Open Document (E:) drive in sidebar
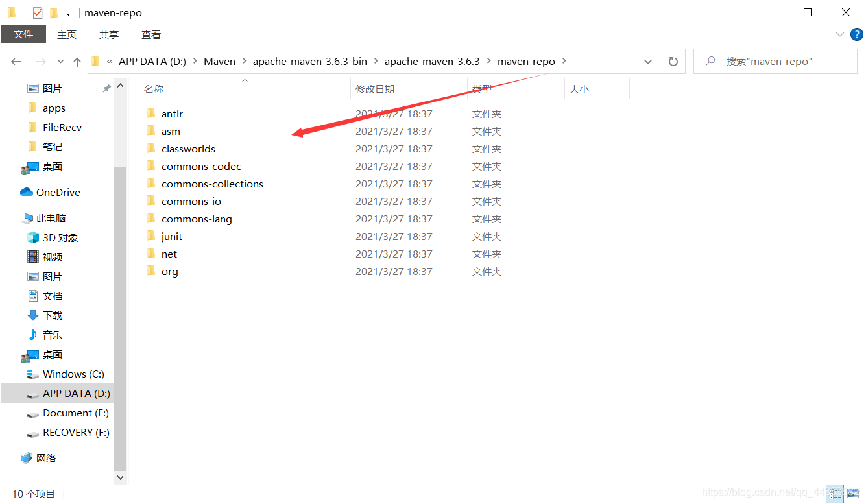This screenshot has height=504, width=866. (x=76, y=413)
